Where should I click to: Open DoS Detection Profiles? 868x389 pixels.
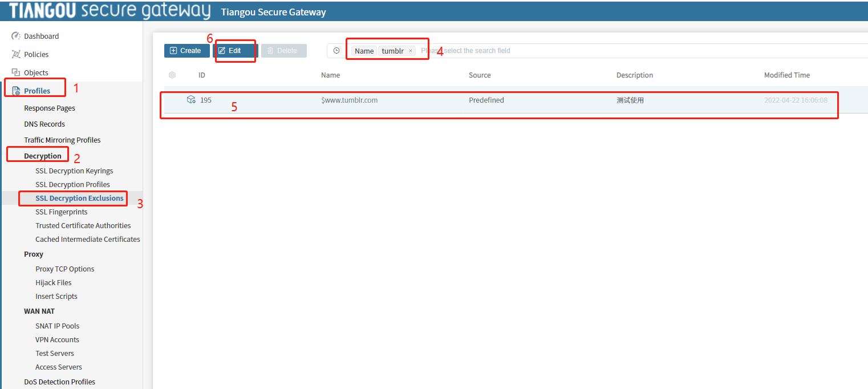(x=59, y=382)
